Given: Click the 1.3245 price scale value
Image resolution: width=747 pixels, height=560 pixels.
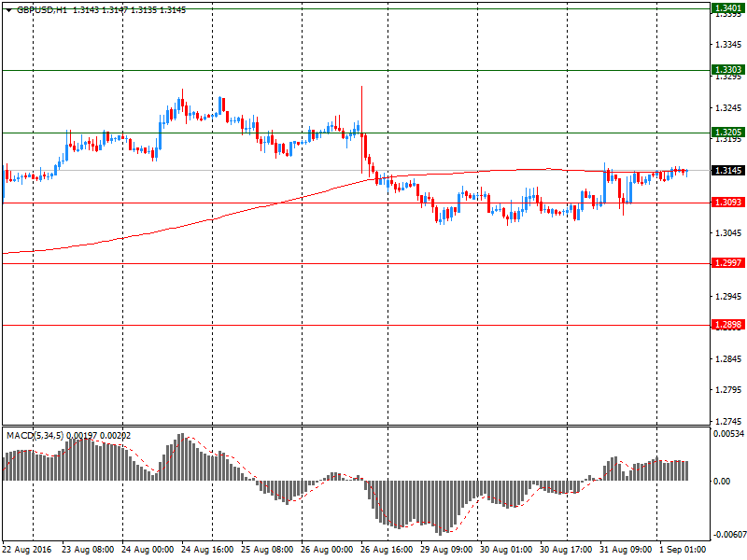Looking at the screenshot, I should click(728, 108).
